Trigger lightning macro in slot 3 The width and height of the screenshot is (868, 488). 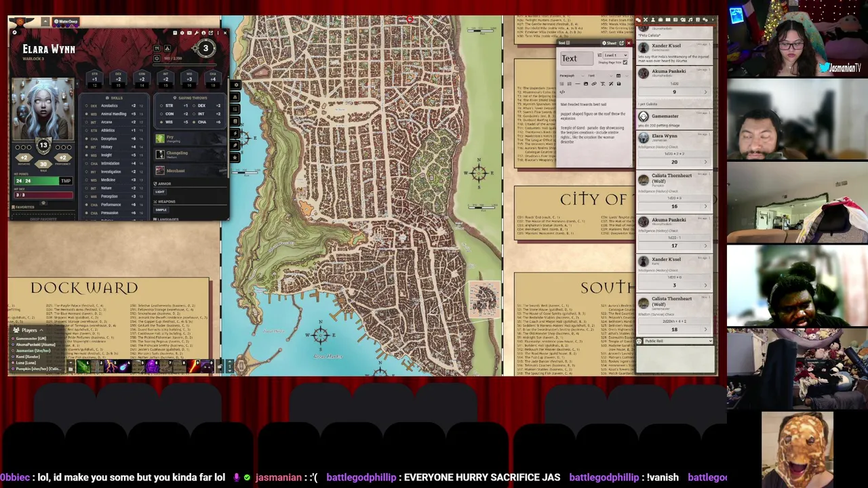(111, 367)
